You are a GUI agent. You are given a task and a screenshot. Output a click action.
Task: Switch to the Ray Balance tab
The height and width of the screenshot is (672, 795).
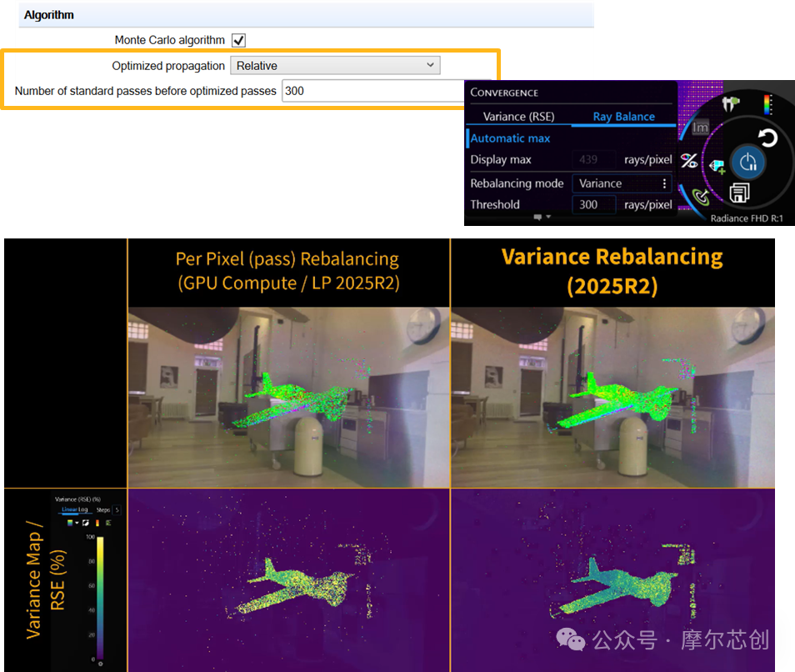[x=623, y=117]
